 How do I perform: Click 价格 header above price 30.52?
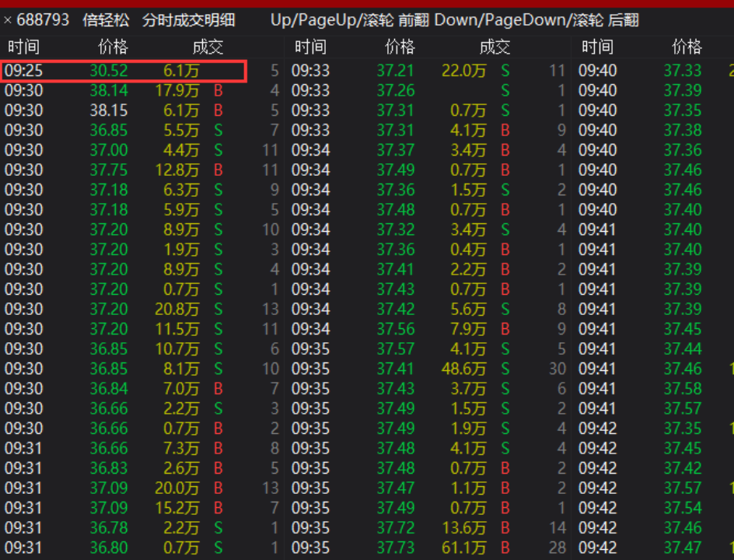point(113,47)
